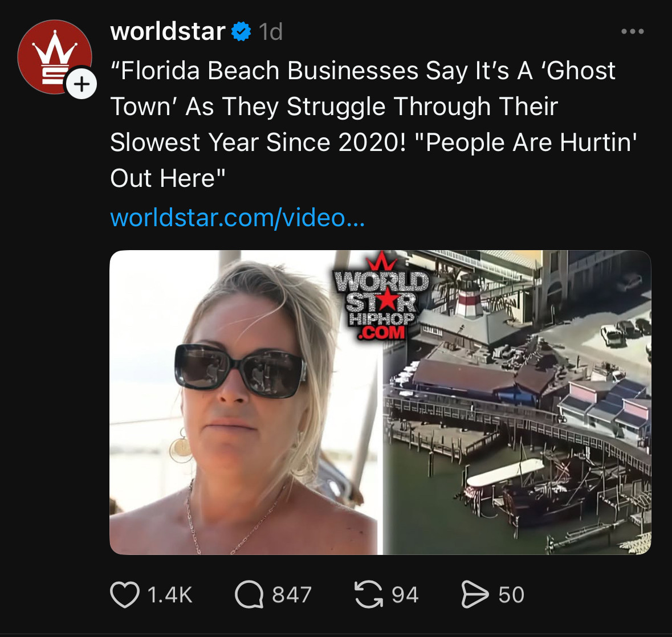672x637 pixels.
Task: View the 847 replies count
Action: 292,595
